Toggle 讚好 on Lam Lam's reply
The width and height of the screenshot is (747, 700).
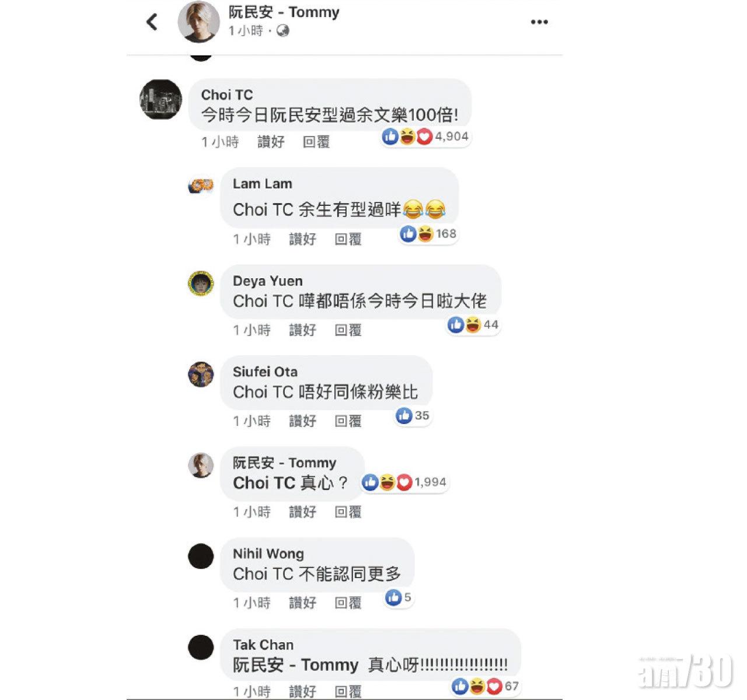[x=302, y=239]
